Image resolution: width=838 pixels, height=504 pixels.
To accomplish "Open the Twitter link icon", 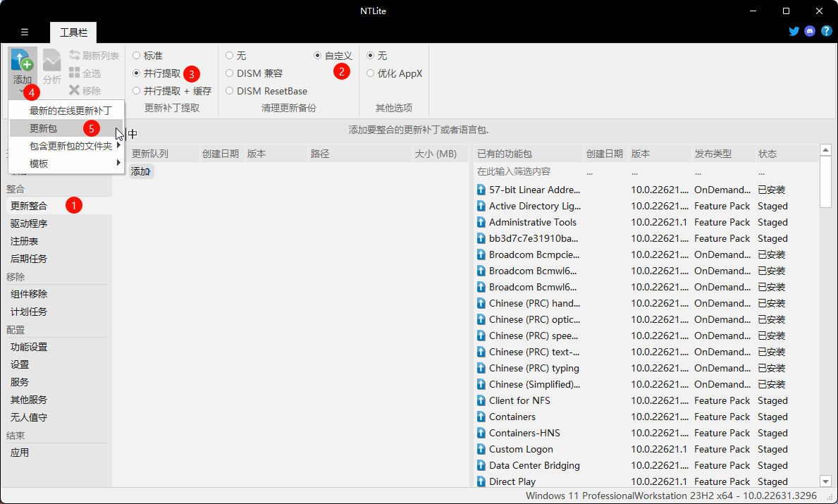I will [x=794, y=31].
